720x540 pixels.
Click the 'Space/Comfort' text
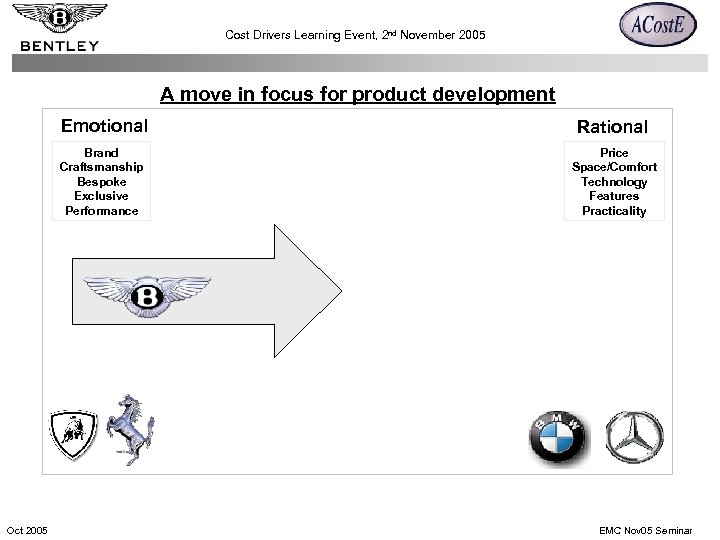pyautogui.click(x=614, y=167)
